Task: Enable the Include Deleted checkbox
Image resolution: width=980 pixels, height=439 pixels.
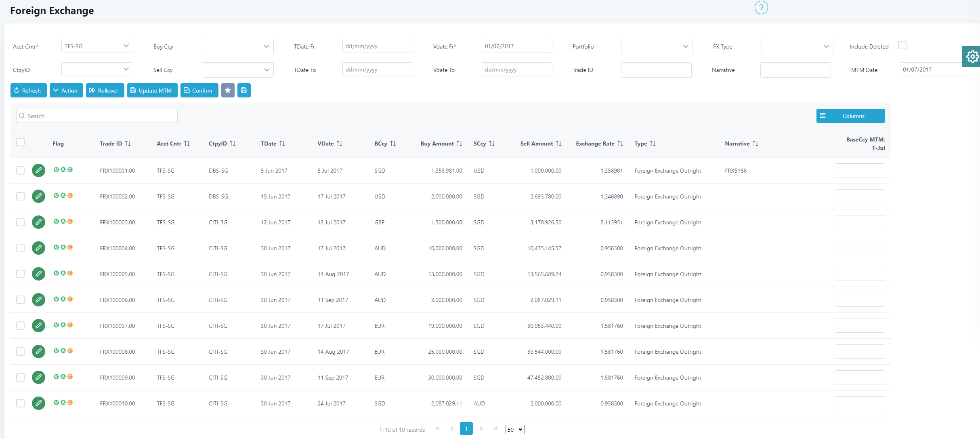Action: (x=902, y=45)
